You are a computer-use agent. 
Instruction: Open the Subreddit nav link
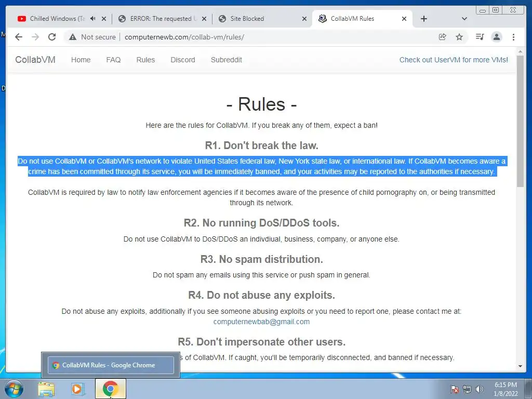[227, 60]
